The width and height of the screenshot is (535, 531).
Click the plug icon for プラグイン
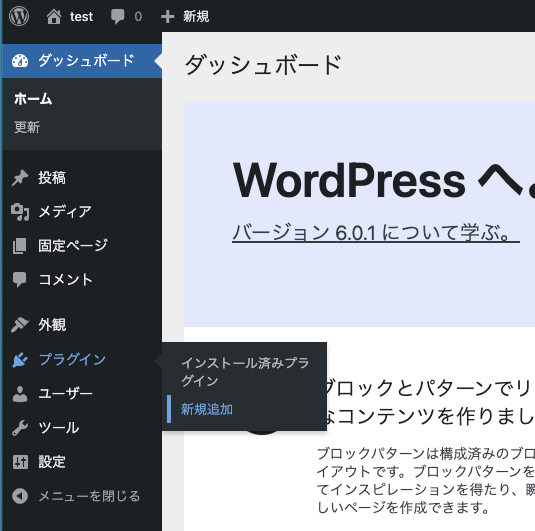coord(20,360)
